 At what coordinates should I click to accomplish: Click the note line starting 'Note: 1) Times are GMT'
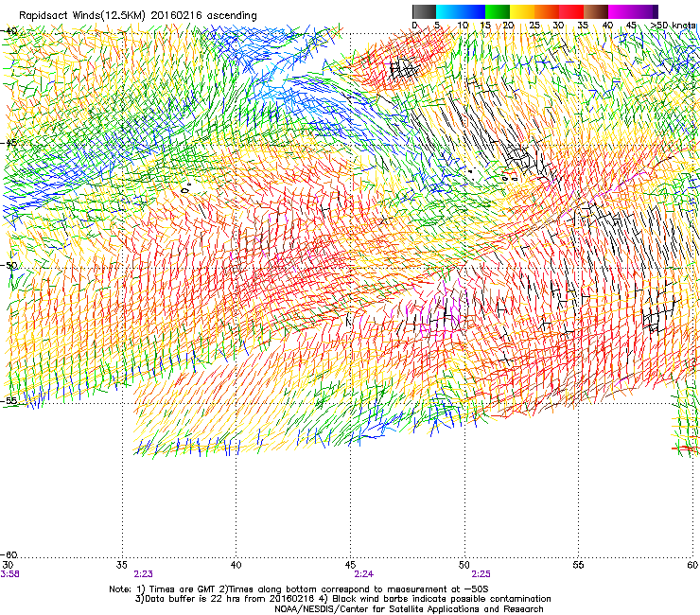tap(299, 589)
